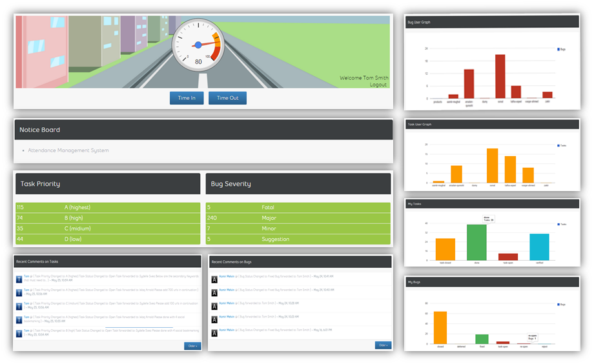This screenshot has width=594, height=364.
Task: Open the Attendance Management System notice
Action: tap(68, 150)
